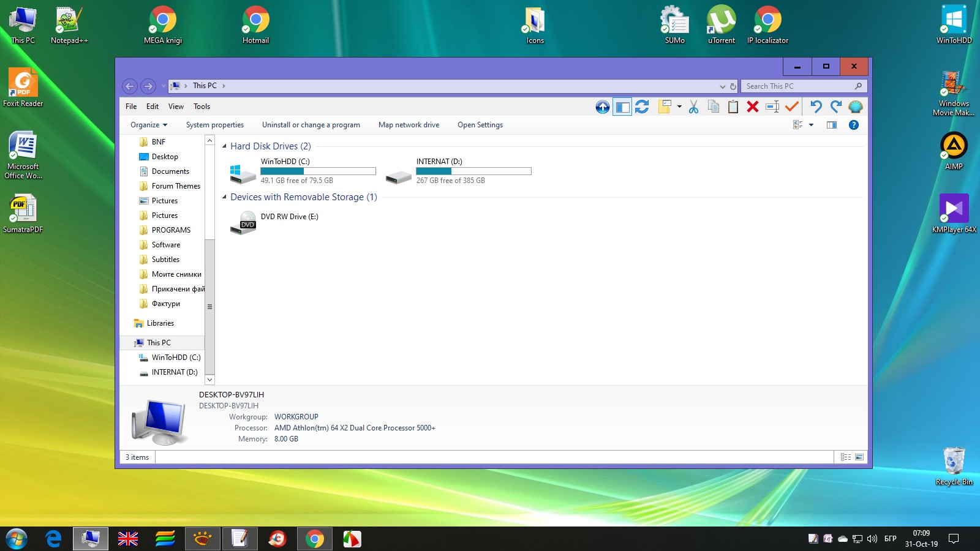The image size is (980, 551).
Task: Open the Tools menu
Action: [x=202, y=107]
